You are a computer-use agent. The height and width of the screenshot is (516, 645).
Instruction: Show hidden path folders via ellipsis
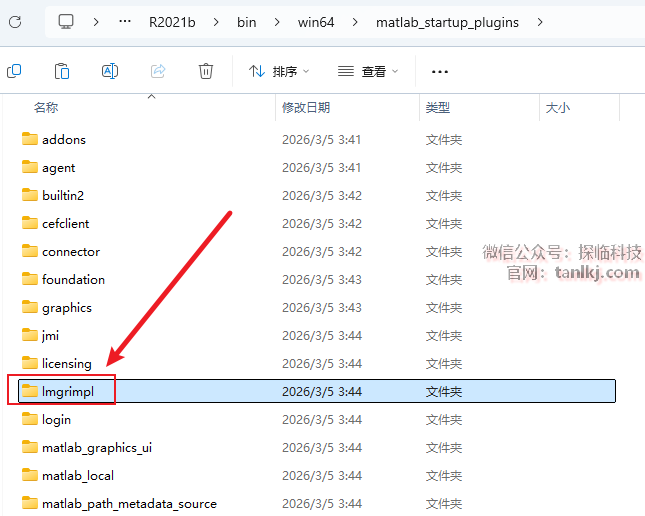pos(124,22)
